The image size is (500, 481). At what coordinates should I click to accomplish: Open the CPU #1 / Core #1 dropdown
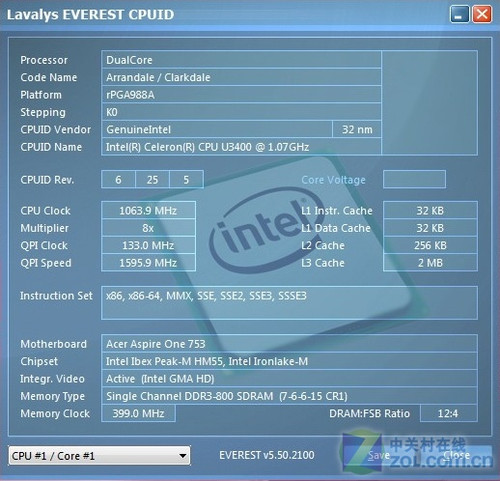tap(99, 456)
